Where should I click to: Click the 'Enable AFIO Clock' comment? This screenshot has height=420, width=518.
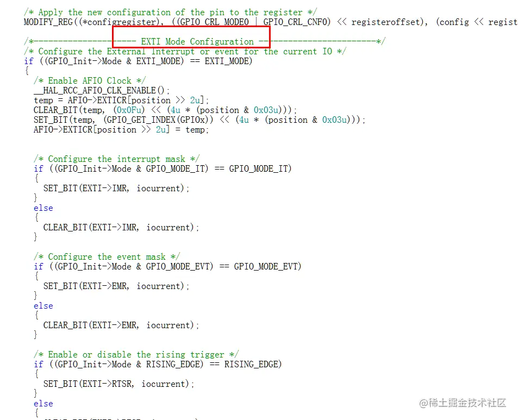click(90, 80)
